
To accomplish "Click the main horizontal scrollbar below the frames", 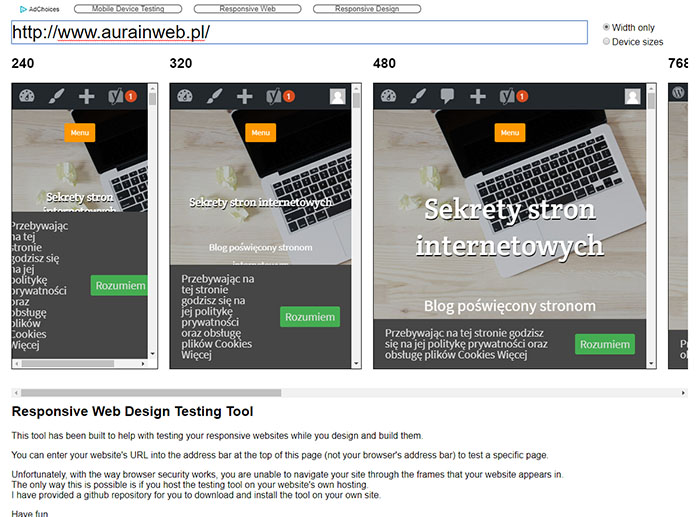I will coord(350,393).
